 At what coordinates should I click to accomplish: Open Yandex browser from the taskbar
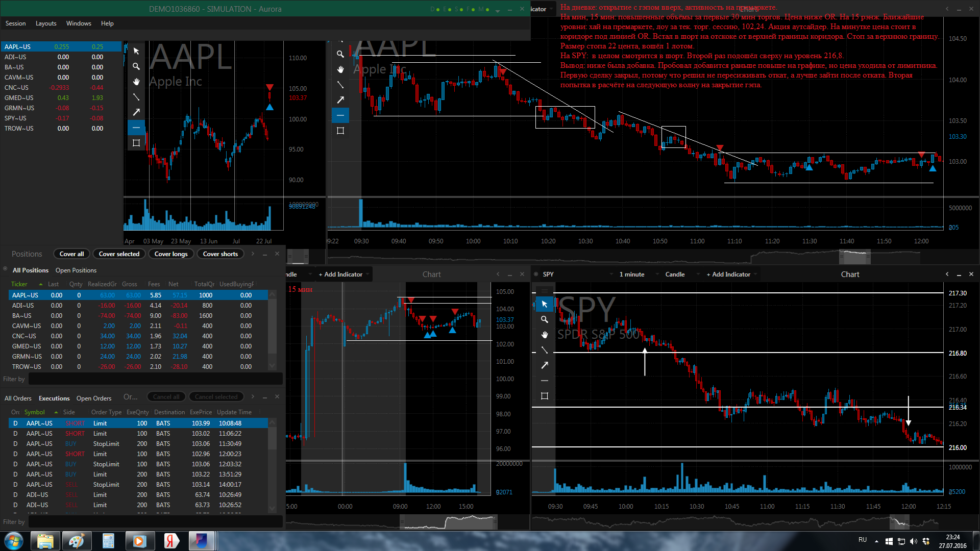(x=171, y=541)
